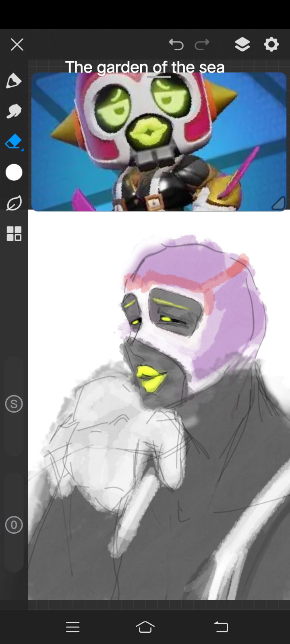Open the settings gear
The image size is (290, 644).
(271, 44)
